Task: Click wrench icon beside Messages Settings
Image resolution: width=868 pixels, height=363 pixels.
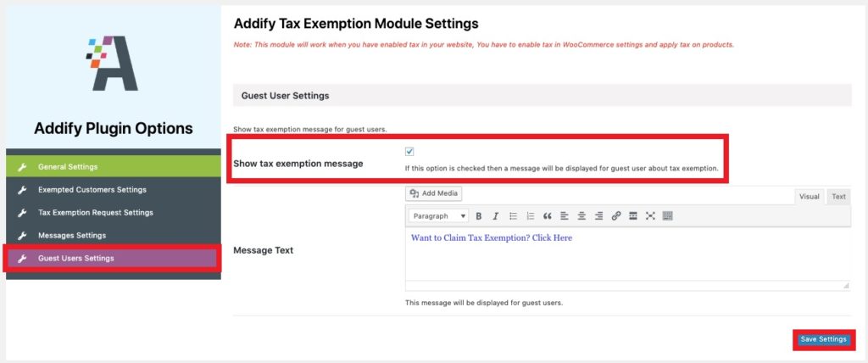Action: pyautogui.click(x=22, y=236)
